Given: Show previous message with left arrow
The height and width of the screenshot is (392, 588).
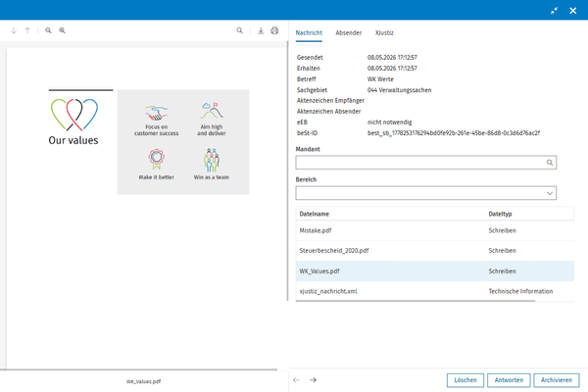Looking at the screenshot, I should 296,380.
